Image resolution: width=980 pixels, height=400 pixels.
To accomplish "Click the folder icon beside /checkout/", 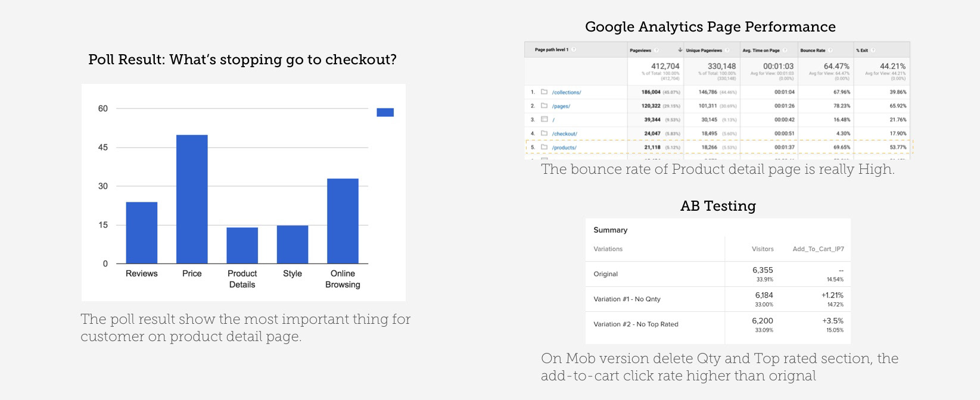I will (x=544, y=133).
